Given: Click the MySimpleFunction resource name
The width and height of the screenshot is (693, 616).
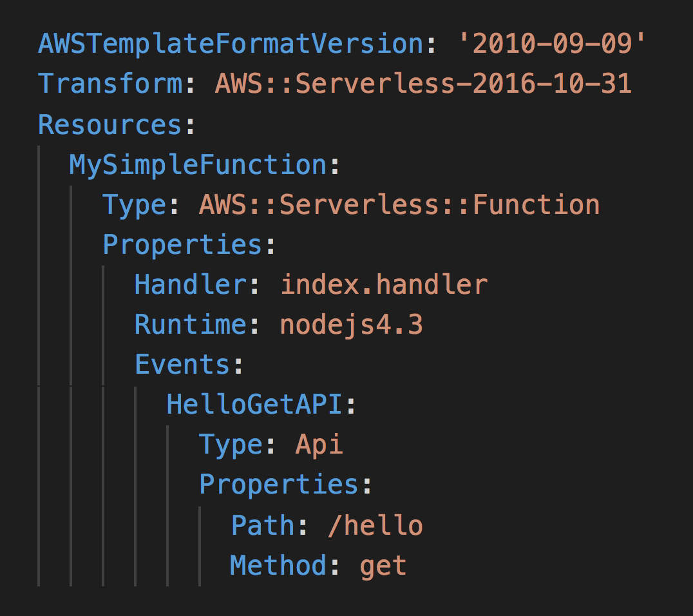Looking at the screenshot, I should [198, 164].
